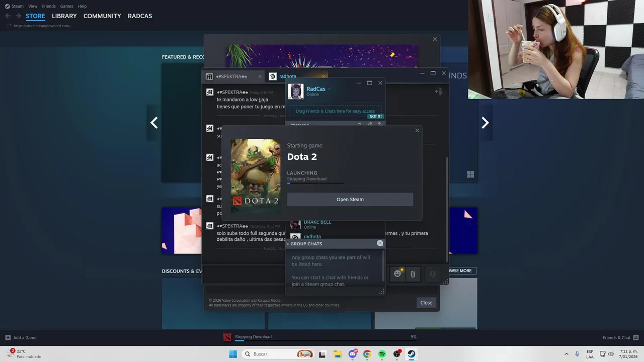Open Steam from the taskbar

(412, 354)
